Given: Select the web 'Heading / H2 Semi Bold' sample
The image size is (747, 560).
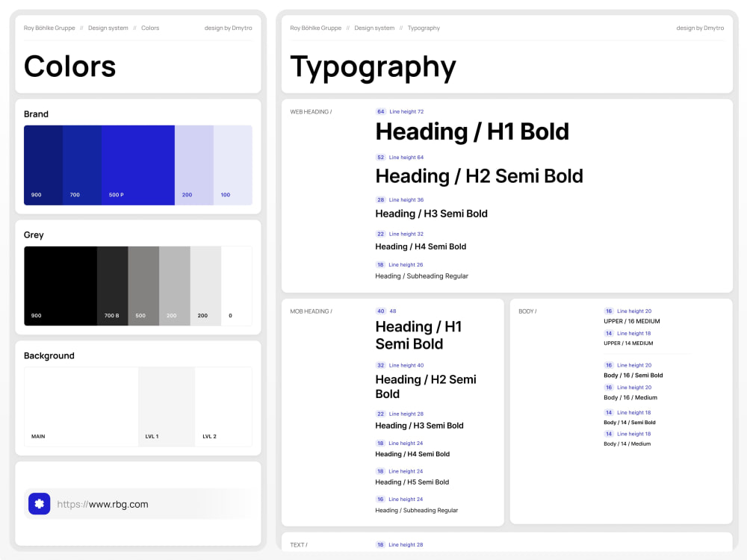Looking at the screenshot, I should pos(480,176).
